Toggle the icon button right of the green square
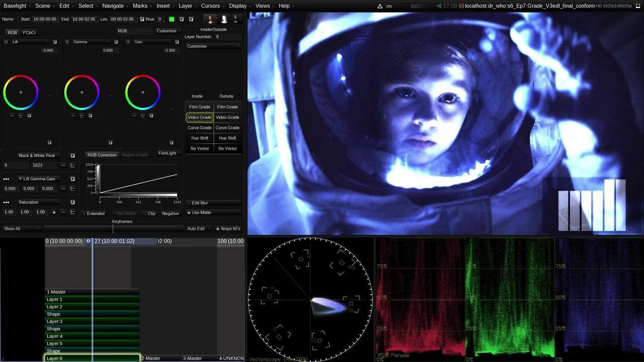The width and height of the screenshot is (644, 362). 181,19
